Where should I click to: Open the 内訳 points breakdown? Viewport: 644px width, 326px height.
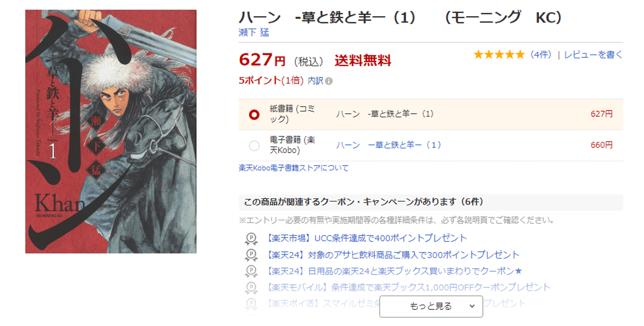coord(315,80)
